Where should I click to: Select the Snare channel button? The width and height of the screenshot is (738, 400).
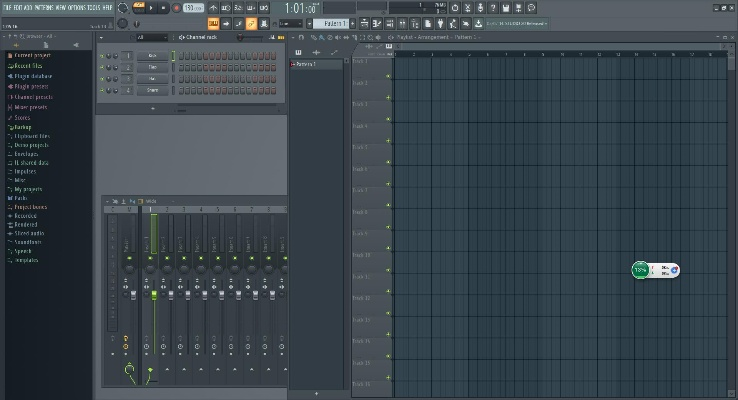(x=153, y=90)
